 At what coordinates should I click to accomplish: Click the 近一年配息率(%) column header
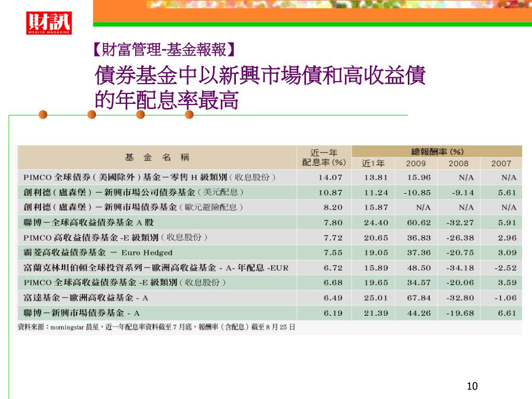(324, 157)
